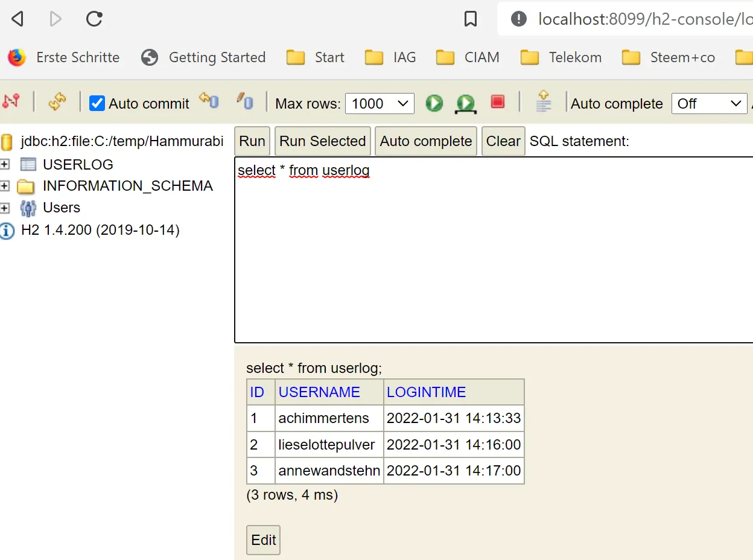Screen dimensions: 753x560
Task: Expand the USERLOG table node
Action: click(x=5, y=164)
